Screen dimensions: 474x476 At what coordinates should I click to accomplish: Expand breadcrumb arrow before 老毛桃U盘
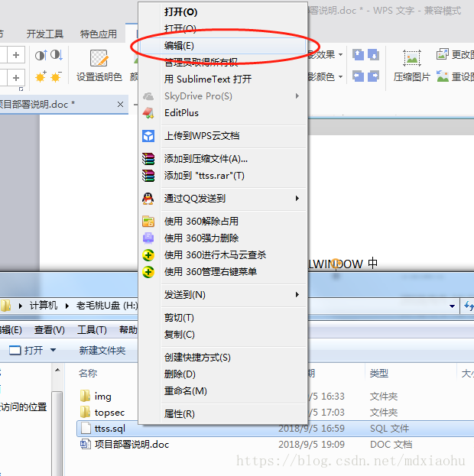coord(67,306)
